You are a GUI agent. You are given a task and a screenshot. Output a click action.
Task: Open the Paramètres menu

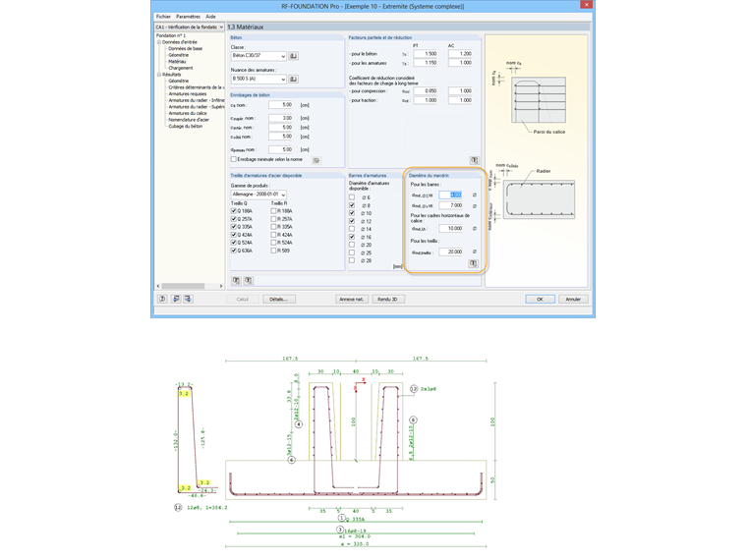(188, 17)
